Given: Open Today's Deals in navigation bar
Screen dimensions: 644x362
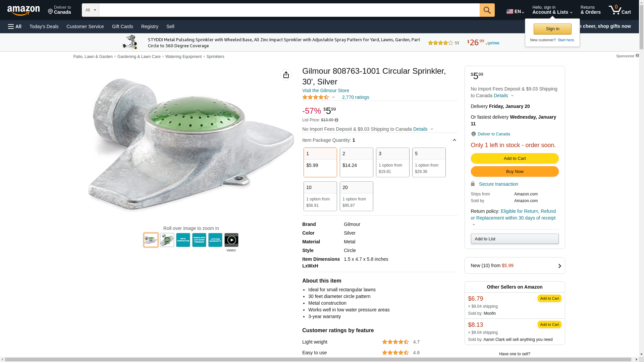Looking at the screenshot, I should tap(44, 26).
